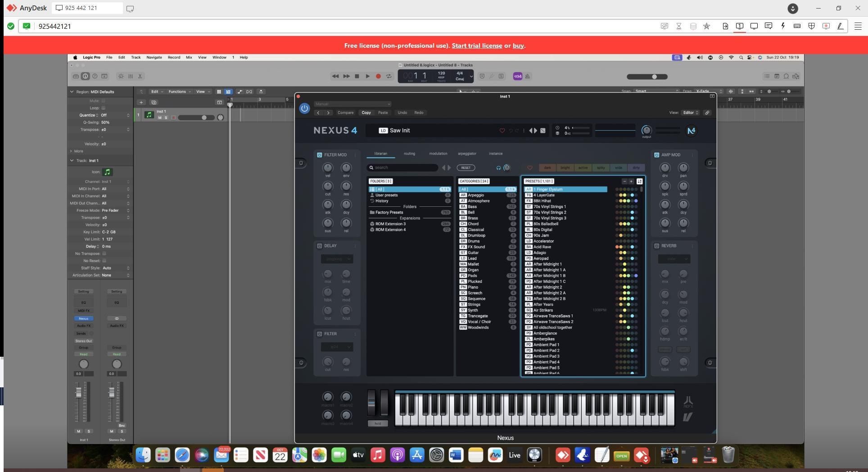
Task: Click the Stop transport button
Action: pyautogui.click(x=357, y=77)
